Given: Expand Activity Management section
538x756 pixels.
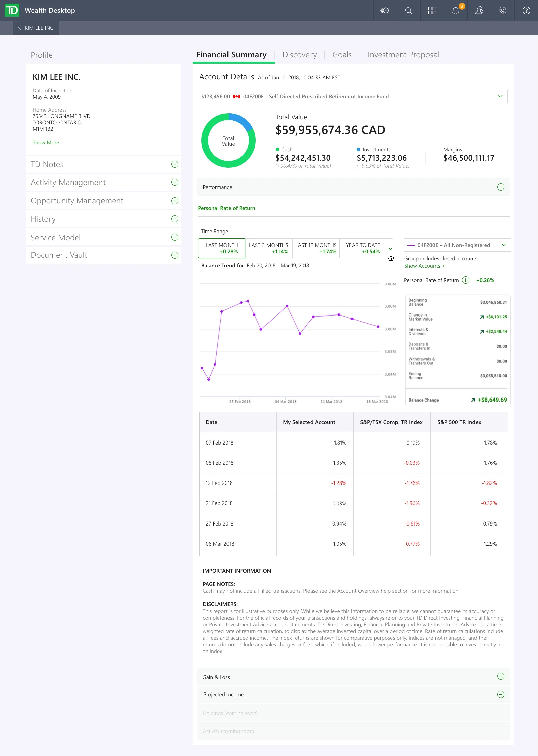Looking at the screenshot, I should [x=175, y=182].
